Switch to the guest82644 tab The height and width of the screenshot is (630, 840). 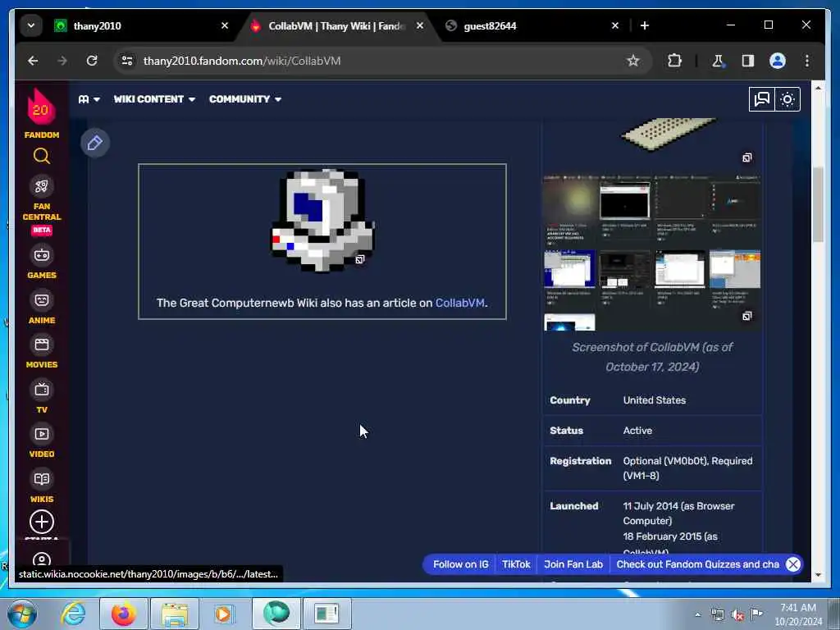(x=527, y=25)
